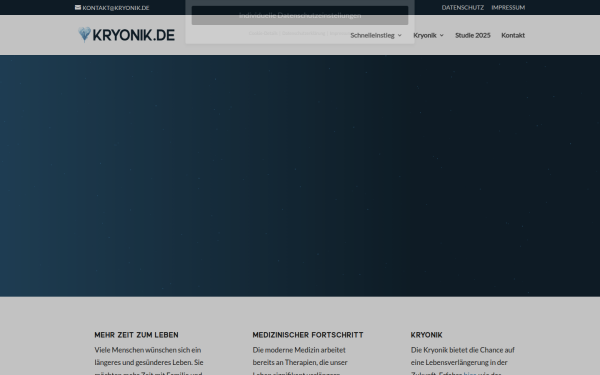Go to the Studie 2025 page
The height and width of the screenshot is (375, 600).
(x=473, y=35)
